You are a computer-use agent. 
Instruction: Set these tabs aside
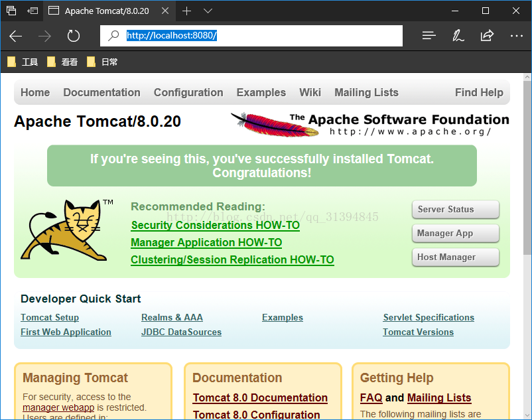click(x=33, y=11)
